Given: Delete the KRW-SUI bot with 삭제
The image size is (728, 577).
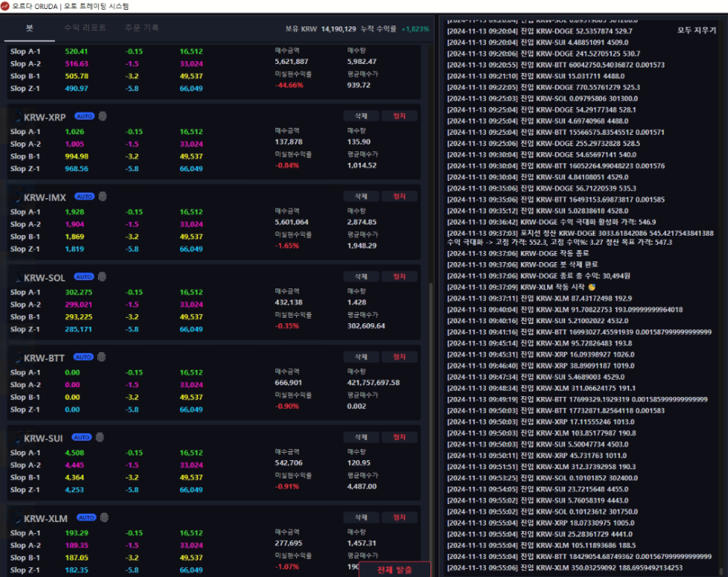Looking at the screenshot, I should [x=361, y=438].
